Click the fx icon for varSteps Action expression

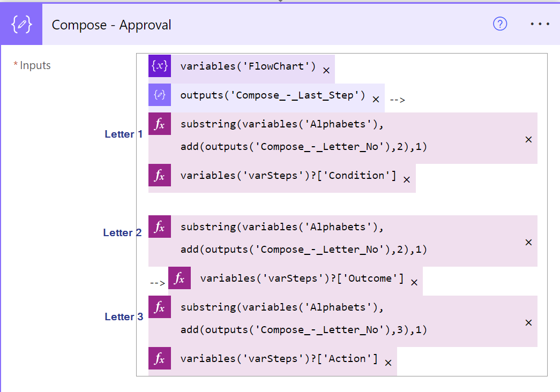(x=159, y=358)
